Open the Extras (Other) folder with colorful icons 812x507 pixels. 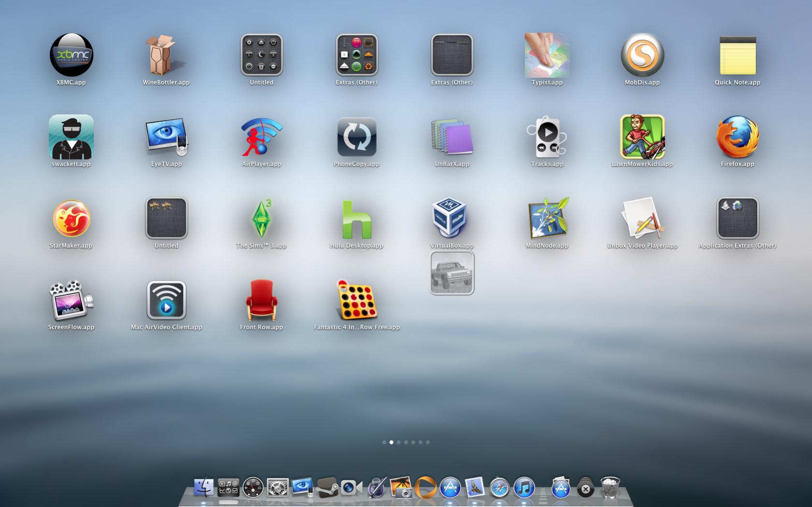tap(356, 55)
